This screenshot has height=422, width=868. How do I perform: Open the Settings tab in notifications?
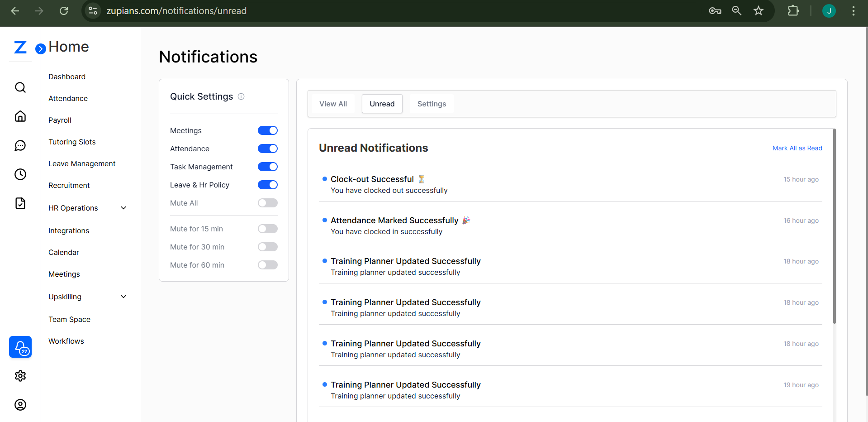click(431, 103)
